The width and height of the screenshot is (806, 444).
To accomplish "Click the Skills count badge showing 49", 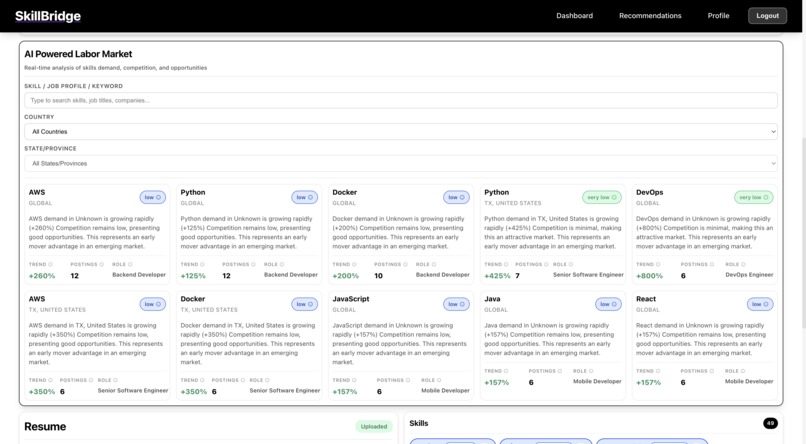I will pyautogui.click(x=770, y=423).
